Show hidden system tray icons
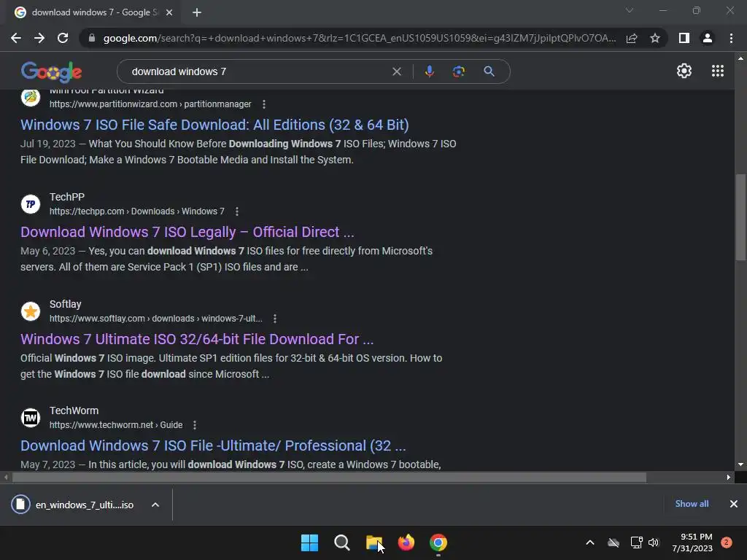The width and height of the screenshot is (747, 560). click(589, 542)
